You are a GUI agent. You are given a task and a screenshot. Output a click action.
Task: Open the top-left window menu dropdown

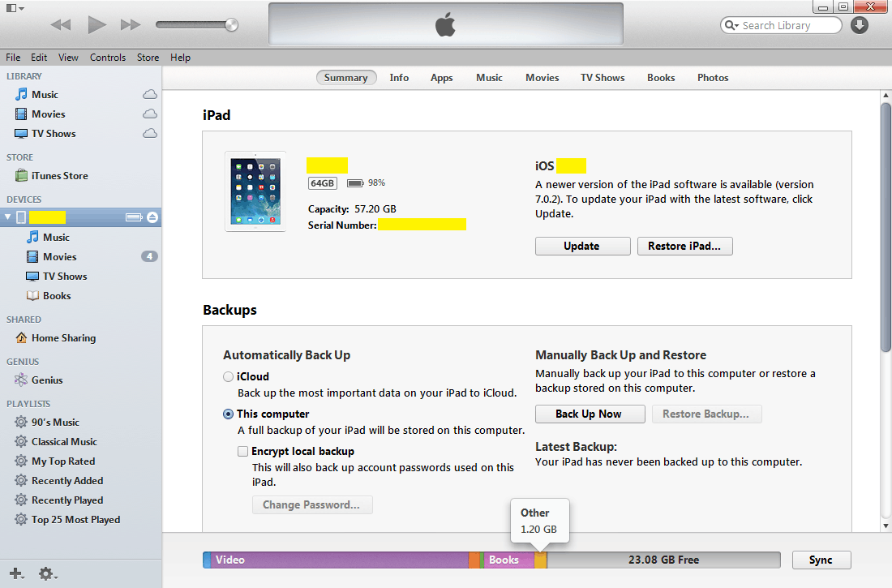15,8
